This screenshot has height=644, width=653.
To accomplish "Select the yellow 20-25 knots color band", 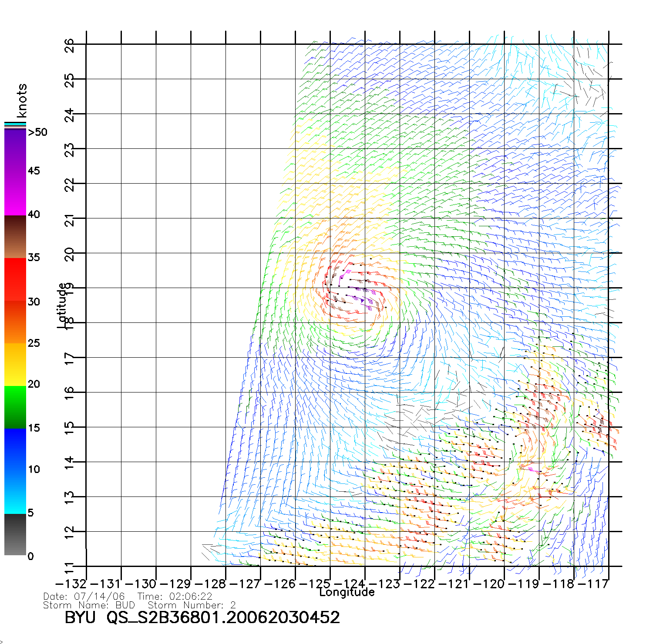I will [15, 365].
